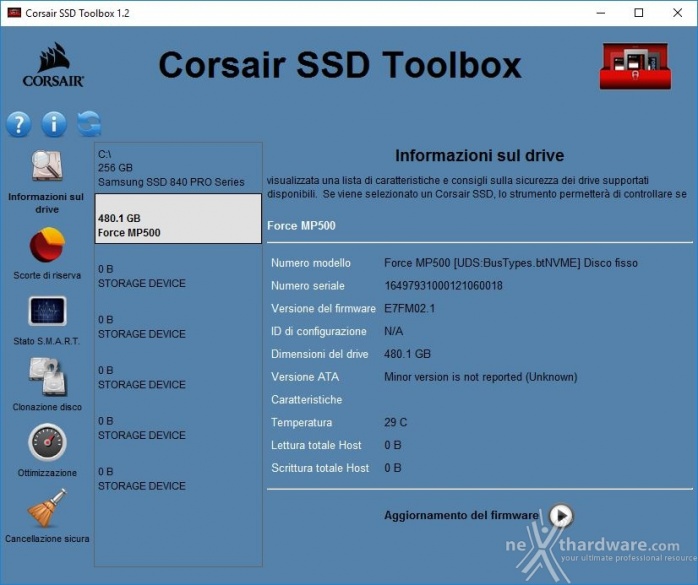Click Numero modello value Force MP500
This screenshot has width=698, height=585.
pos(511,263)
